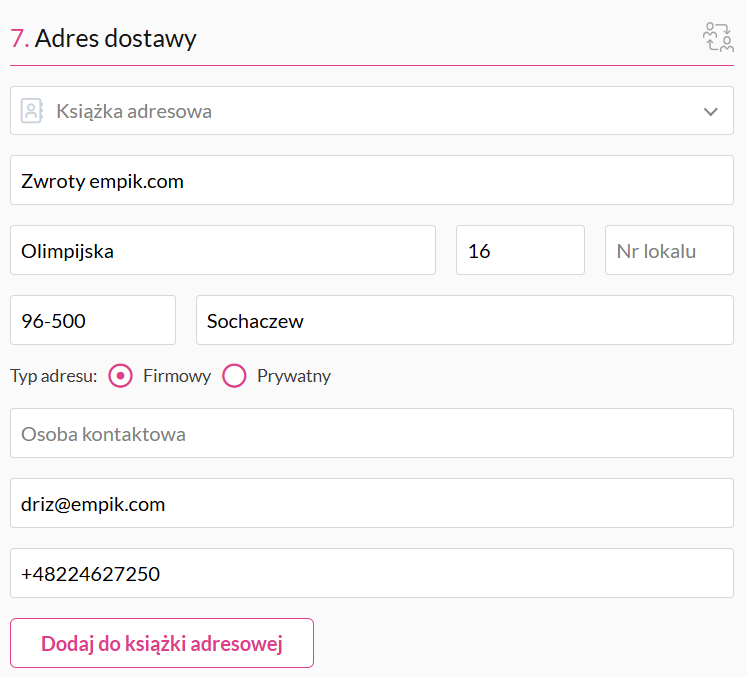The width and height of the screenshot is (747, 677).
Task: Open the Książka adresowa dropdown list
Action: click(x=372, y=111)
